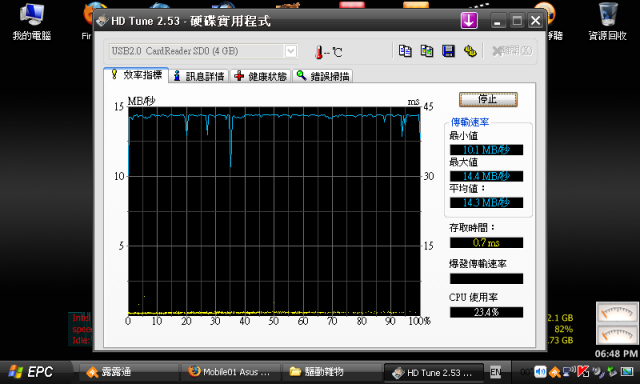Click the red K antivirus tray icon
The width and height of the screenshot is (640, 384).
coord(583,372)
